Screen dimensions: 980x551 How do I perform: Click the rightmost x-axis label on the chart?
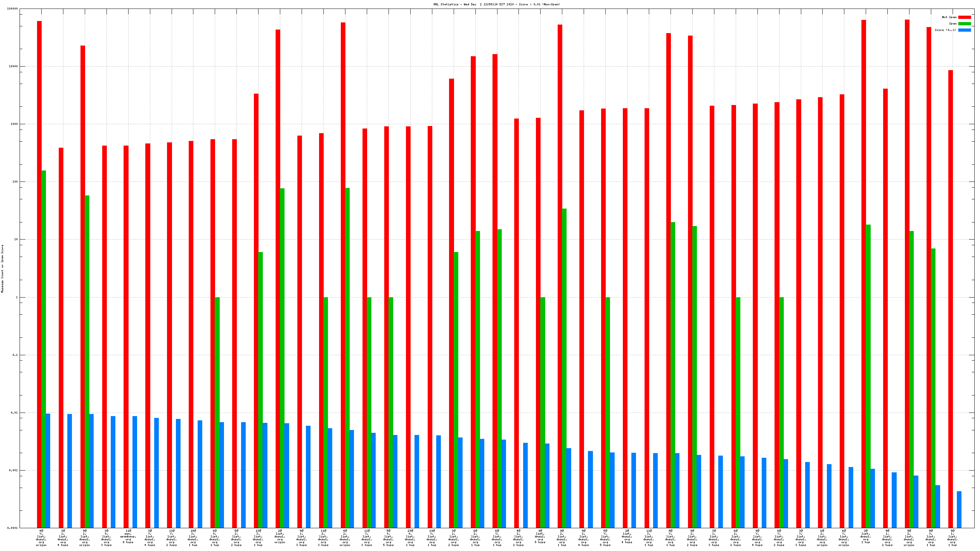952,537
